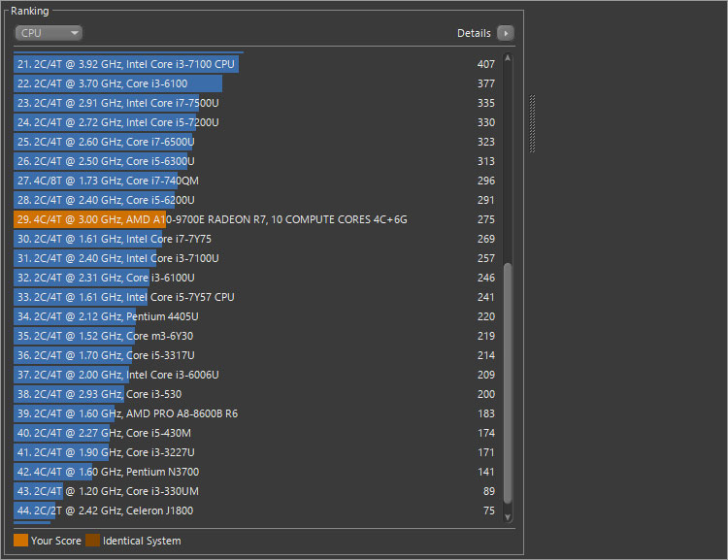This screenshot has width=728, height=560.
Task: Select the Pentium N3700 ranking entry
Action: click(106, 472)
